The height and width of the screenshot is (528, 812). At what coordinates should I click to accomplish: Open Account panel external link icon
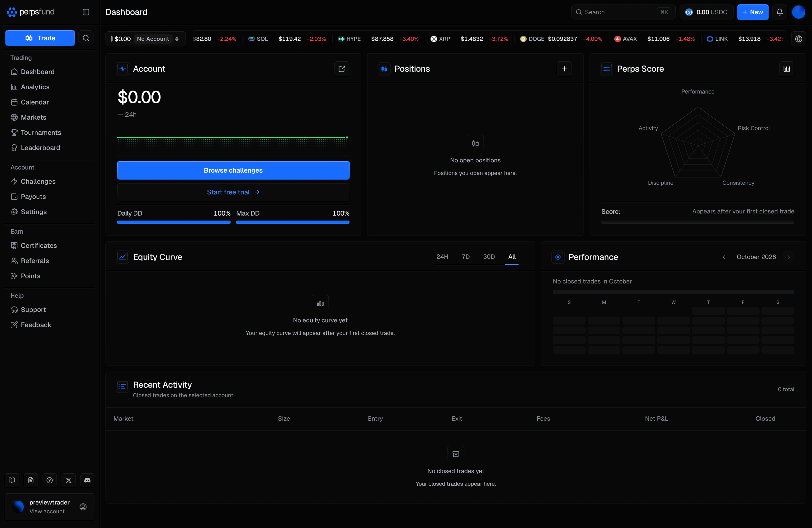point(342,69)
